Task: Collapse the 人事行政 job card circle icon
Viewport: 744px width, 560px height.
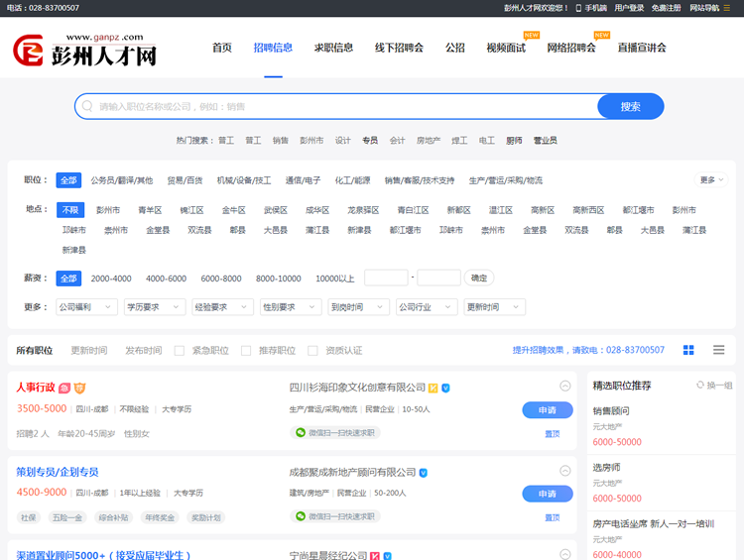Action: point(565,387)
